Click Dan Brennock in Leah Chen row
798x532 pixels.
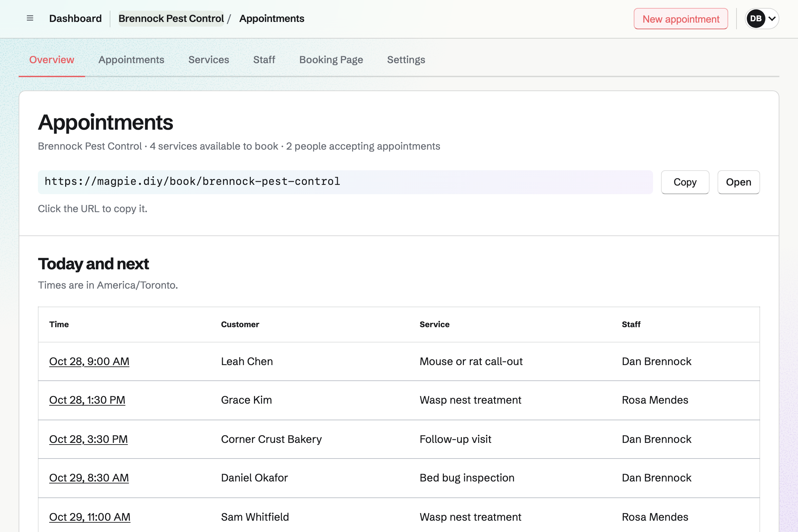pyautogui.click(x=656, y=361)
